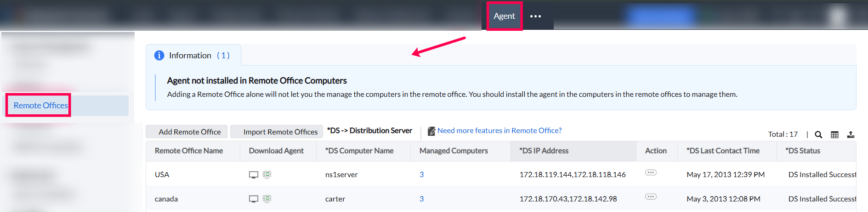Click the export icon above the table
This screenshot has width=868, height=212.
[851, 134]
